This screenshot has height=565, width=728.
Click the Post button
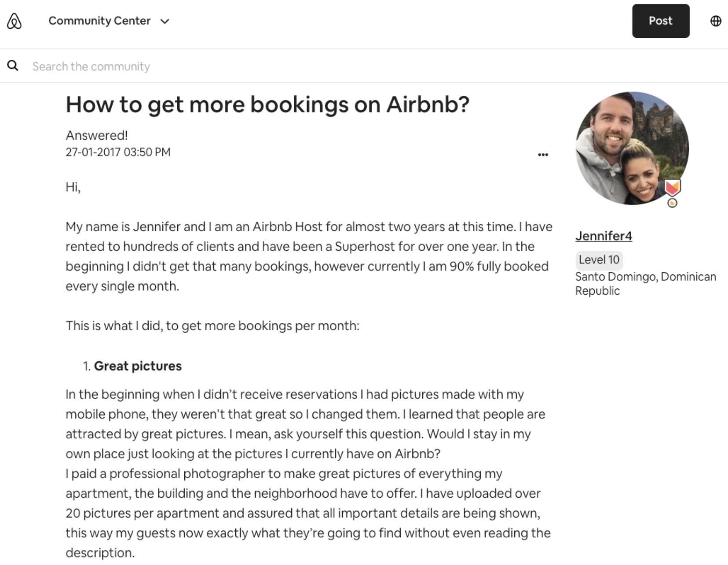[x=661, y=21]
